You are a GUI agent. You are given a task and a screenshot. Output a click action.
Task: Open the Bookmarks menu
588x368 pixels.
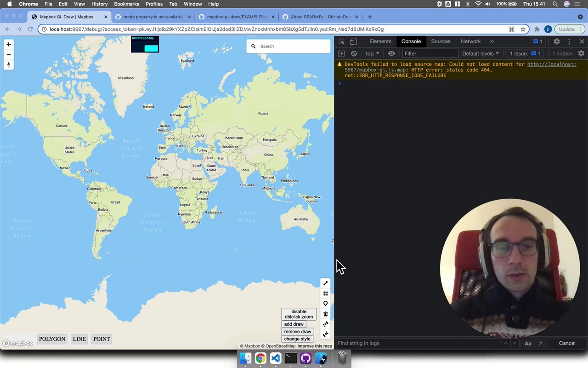coord(127,4)
